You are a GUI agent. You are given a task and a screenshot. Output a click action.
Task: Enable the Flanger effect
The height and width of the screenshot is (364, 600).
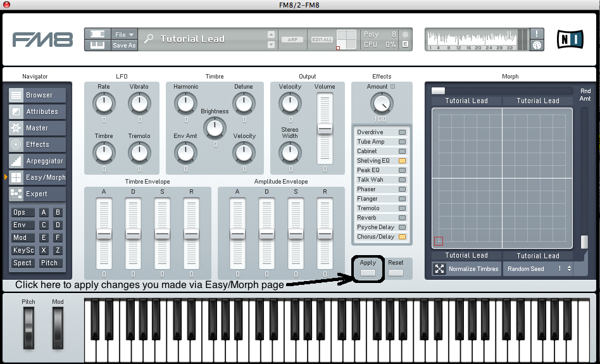[x=402, y=199]
